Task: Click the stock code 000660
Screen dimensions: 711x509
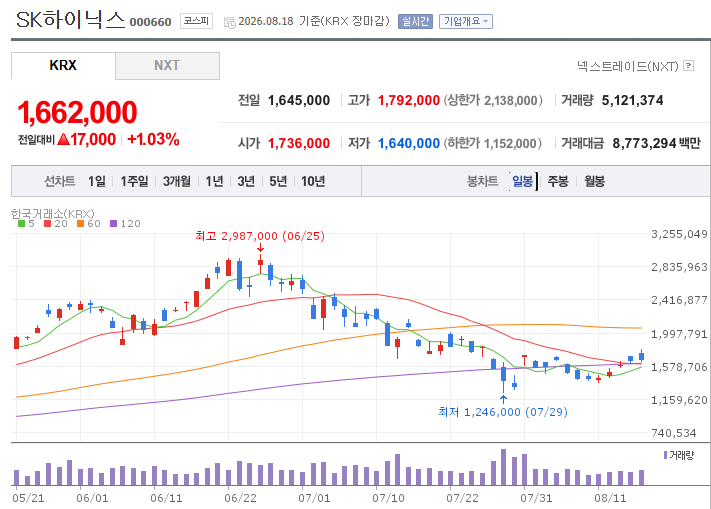Action: click(x=151, y=22)
